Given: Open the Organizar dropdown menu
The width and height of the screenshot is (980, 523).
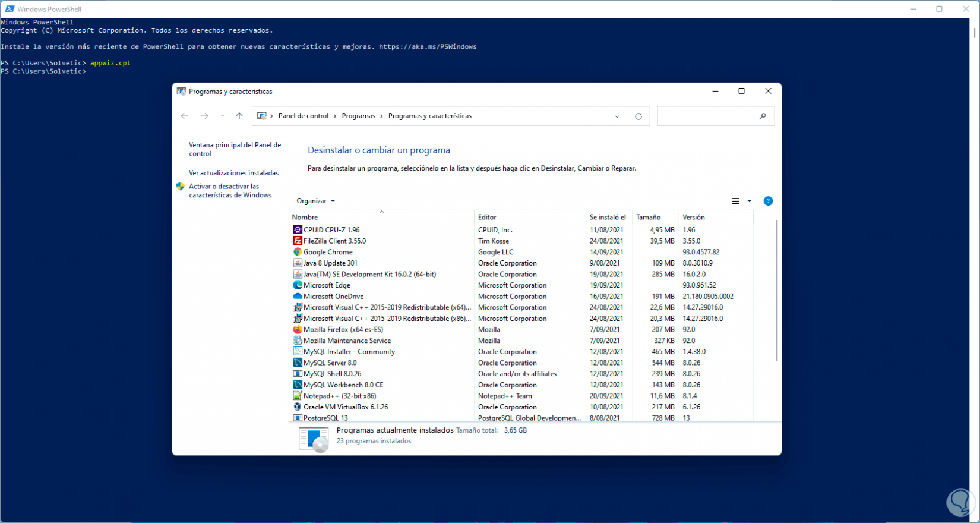Looking at the screenshot, I should click(316, 201).
